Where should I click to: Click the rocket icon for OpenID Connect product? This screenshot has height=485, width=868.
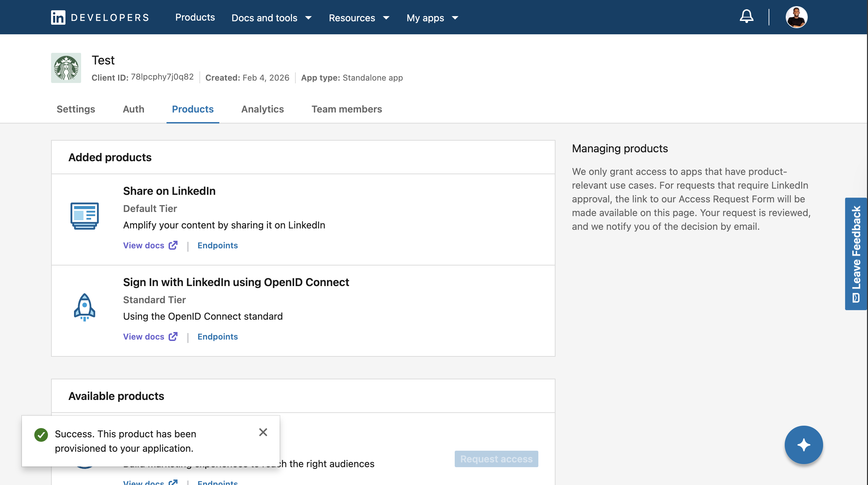tap(84, 307)
